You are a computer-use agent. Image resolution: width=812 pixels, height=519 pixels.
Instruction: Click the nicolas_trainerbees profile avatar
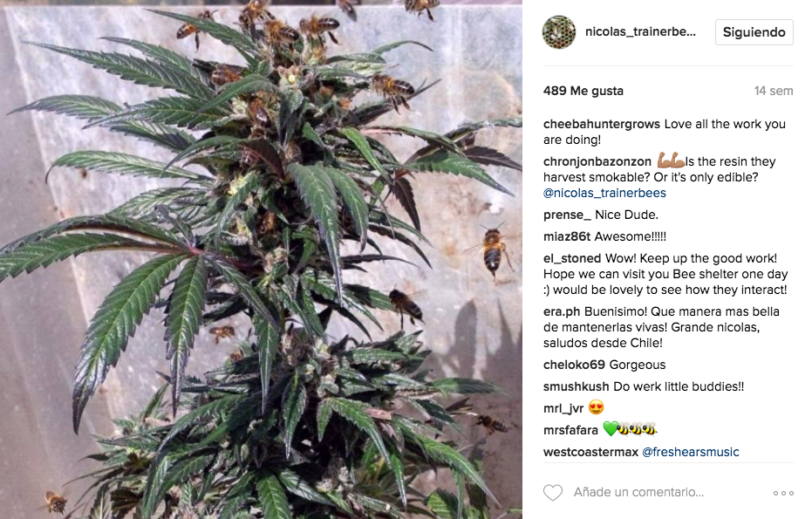[559, 32]
